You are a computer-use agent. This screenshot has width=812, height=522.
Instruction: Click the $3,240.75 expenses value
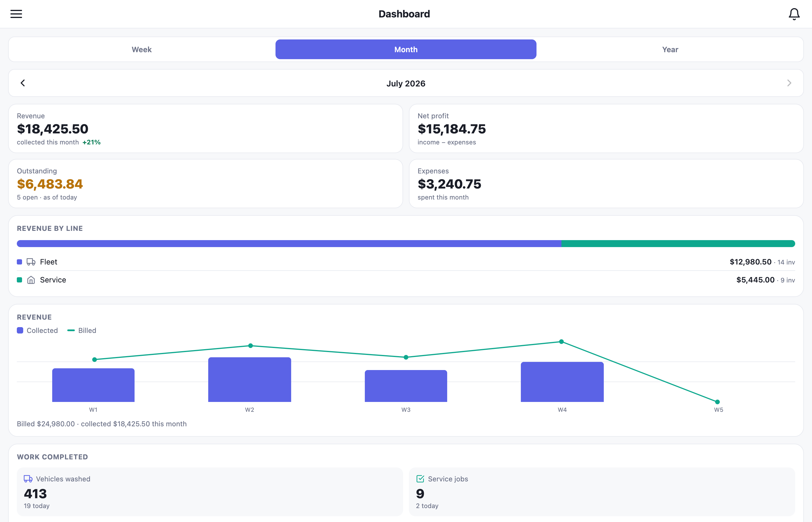449,184
